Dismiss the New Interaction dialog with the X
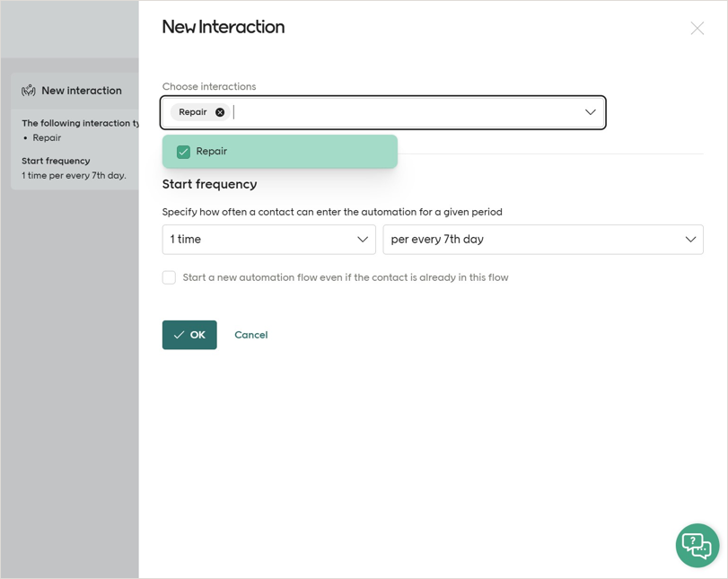 point(697,28)
